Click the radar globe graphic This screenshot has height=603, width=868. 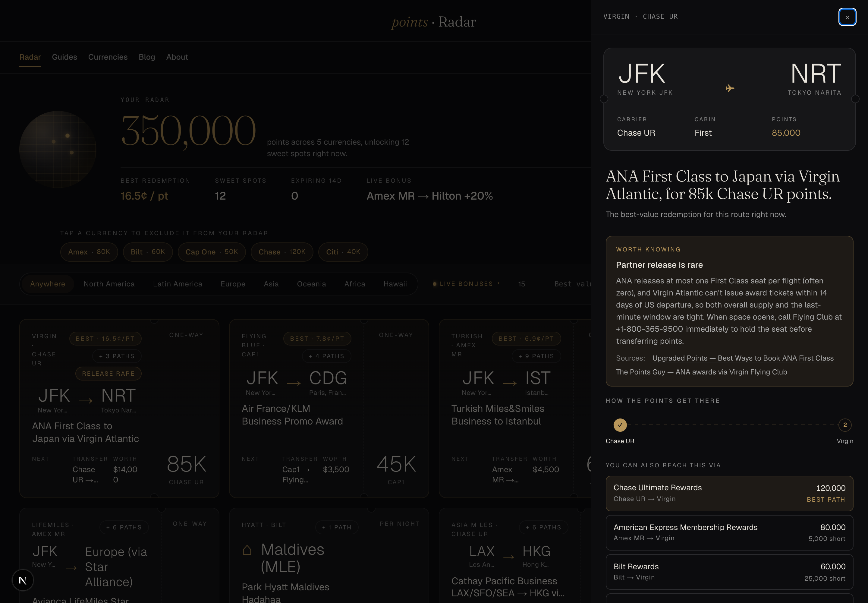58,149
